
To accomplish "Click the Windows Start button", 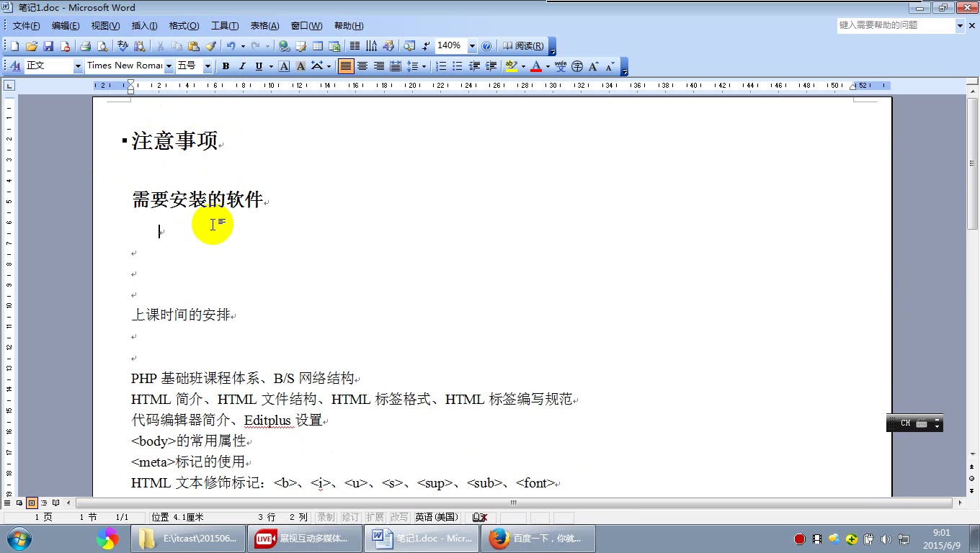I will click(18, 539).
